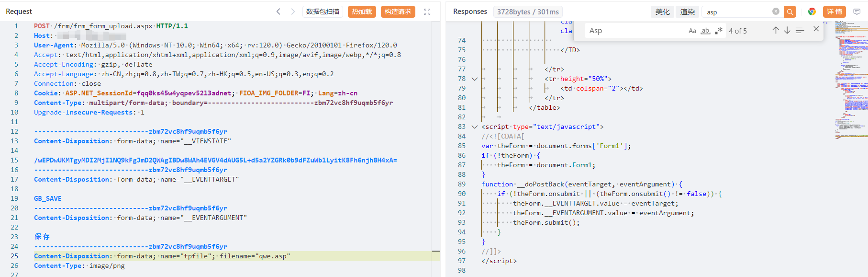Clear the asp response search field
The height and width of the screenshot is (277, 868).
point(776,12)
